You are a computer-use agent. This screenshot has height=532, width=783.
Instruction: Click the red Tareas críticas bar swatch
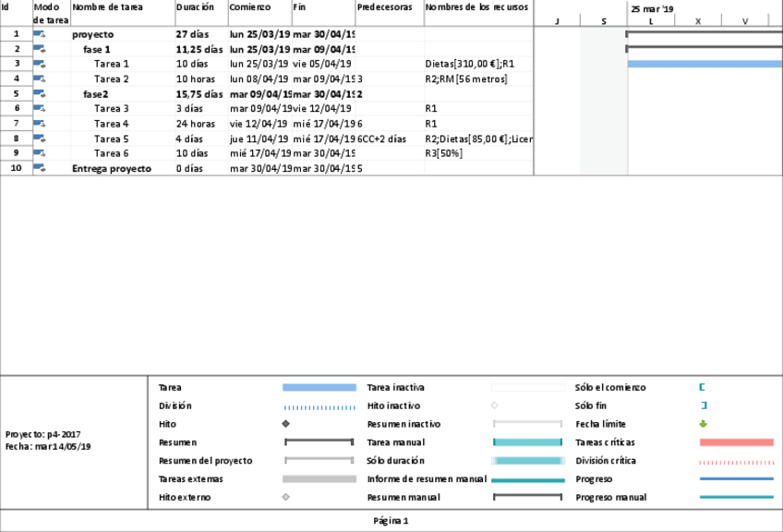click(x=737, y=442)
